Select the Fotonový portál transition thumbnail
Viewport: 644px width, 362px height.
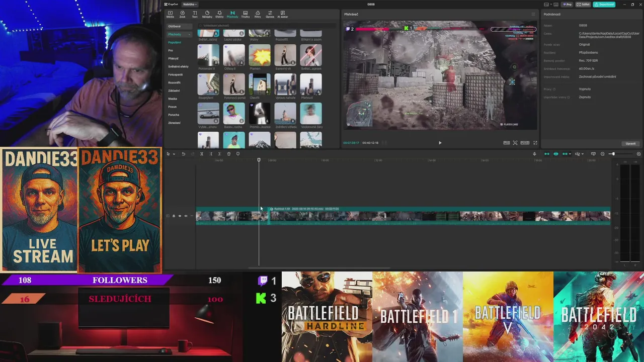click(x=234, y=84)
